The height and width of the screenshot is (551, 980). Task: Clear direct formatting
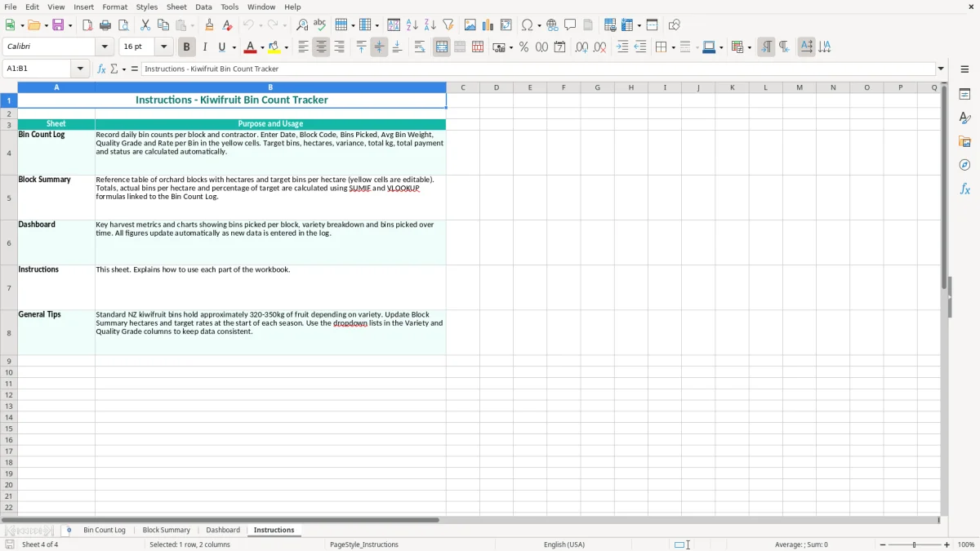pyautogui.click(x=227, y=25)
